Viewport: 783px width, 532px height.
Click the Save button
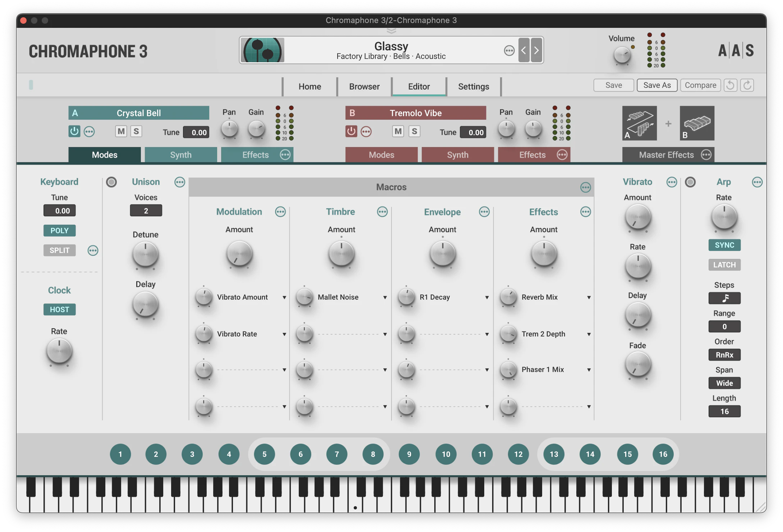(614, 85)
